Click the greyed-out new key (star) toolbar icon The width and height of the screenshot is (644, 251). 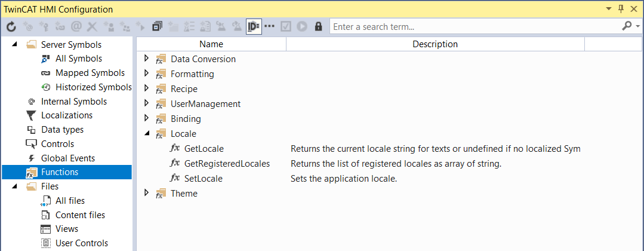click(44, 27)
